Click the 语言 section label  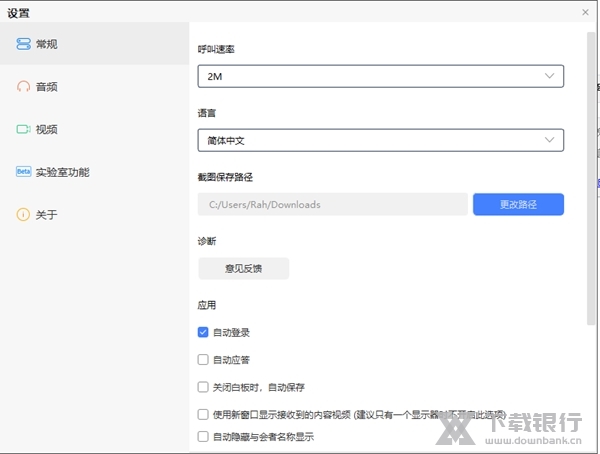click(x=207, y=113)
